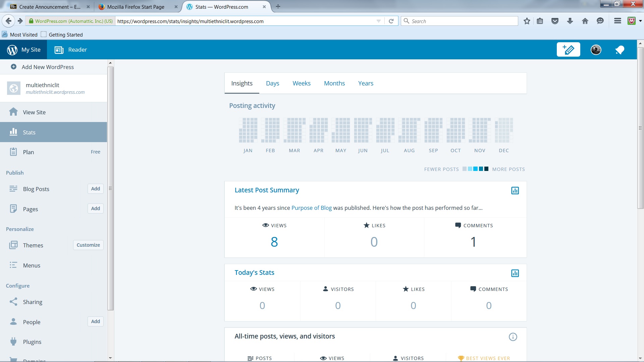Click Add button next to Blog Posts
The image size is (644, 362).
coord(96,189)
